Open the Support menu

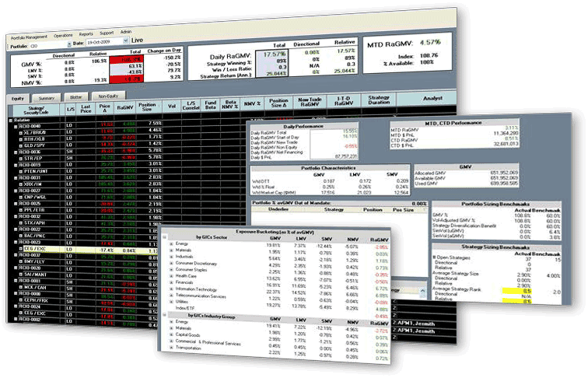[107, 33]
